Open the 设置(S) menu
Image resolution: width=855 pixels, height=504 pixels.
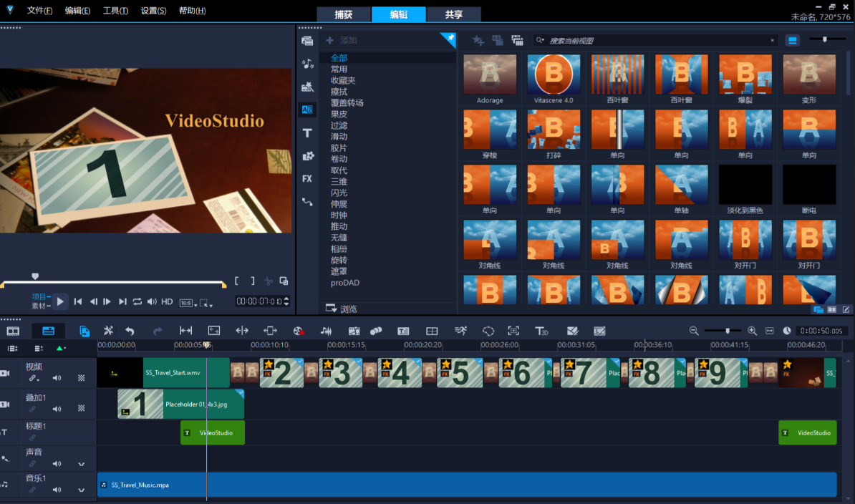(153, 10)
